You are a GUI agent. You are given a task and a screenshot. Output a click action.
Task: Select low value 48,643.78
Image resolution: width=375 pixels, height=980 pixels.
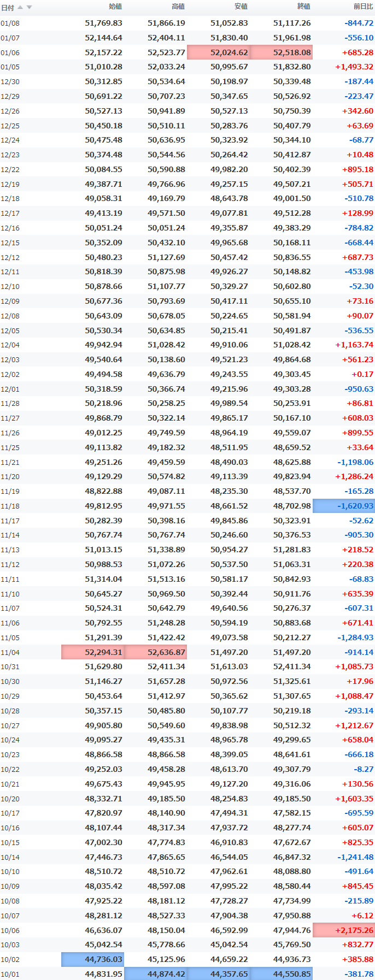click(229, 199)
